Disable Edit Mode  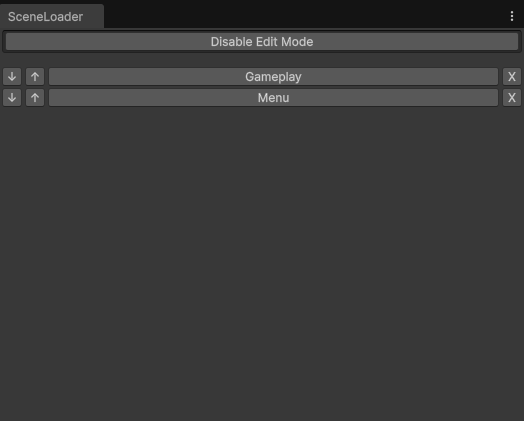[262, 42]
